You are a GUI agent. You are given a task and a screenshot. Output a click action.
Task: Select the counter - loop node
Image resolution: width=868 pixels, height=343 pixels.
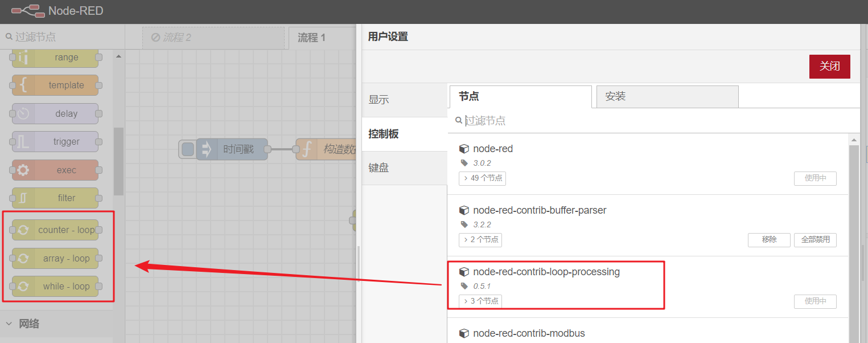coord(55,230)
